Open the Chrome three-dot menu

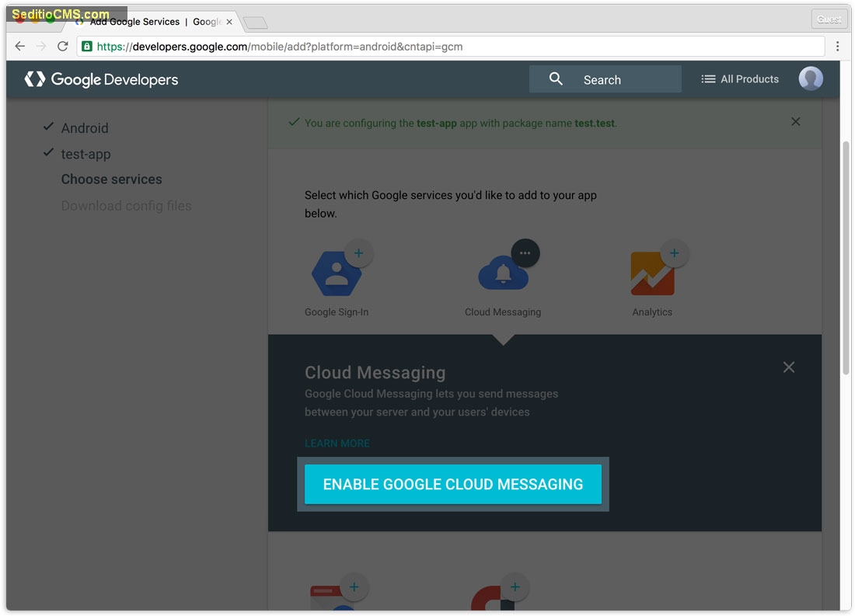pyautogui.click(x=838, y=47)
